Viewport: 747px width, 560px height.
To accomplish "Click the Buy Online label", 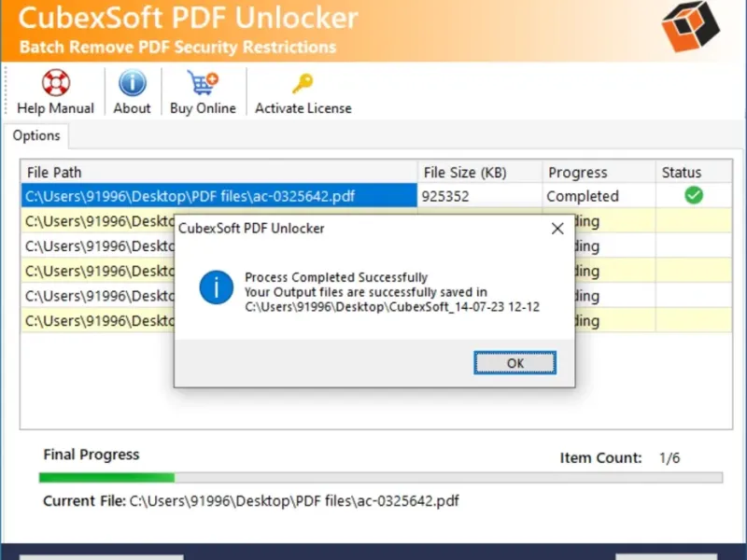I will pos(203,108).
